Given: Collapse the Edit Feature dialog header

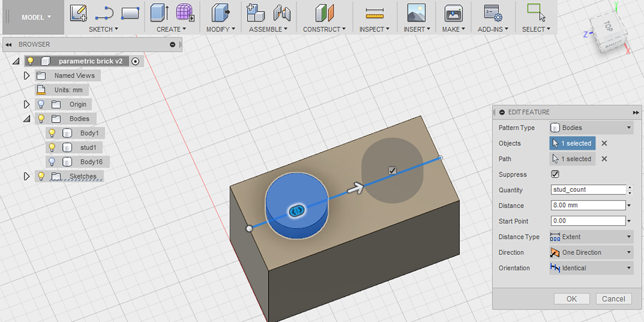Looking at the screenshot, I should [502, 112].
